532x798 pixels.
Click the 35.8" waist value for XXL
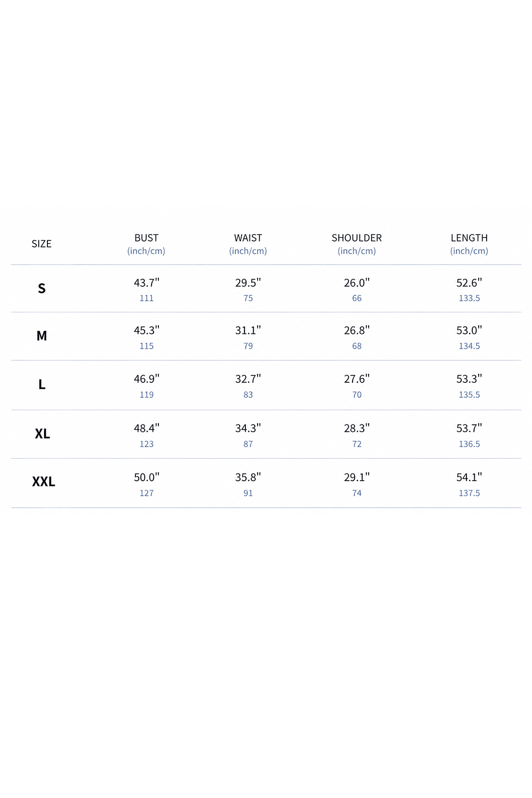pos(248,477)
